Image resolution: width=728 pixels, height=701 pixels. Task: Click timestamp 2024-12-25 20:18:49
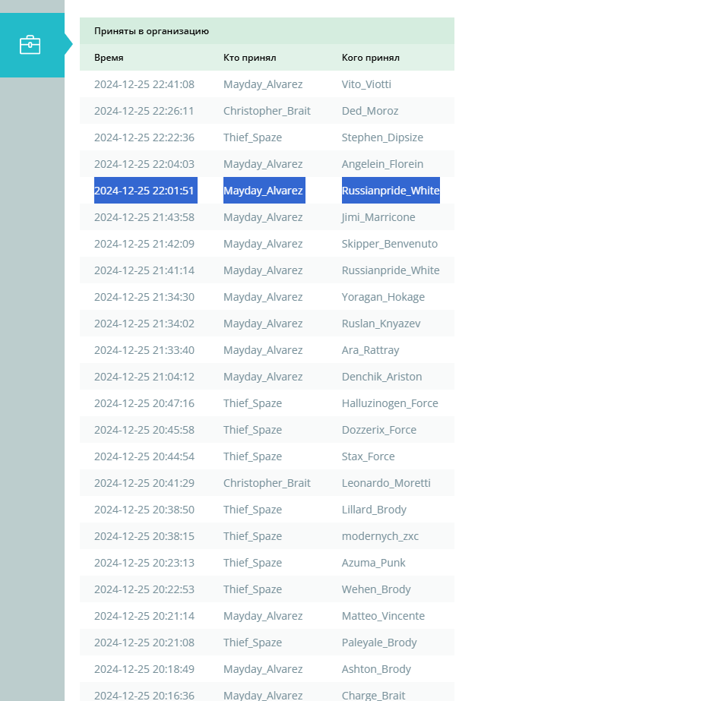coord(144,669)
